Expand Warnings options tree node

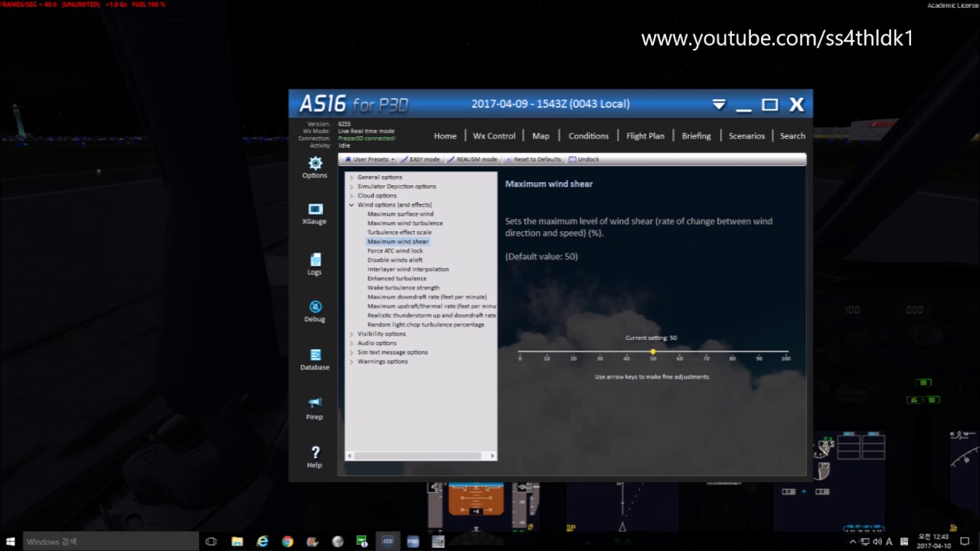coord(351,362)
